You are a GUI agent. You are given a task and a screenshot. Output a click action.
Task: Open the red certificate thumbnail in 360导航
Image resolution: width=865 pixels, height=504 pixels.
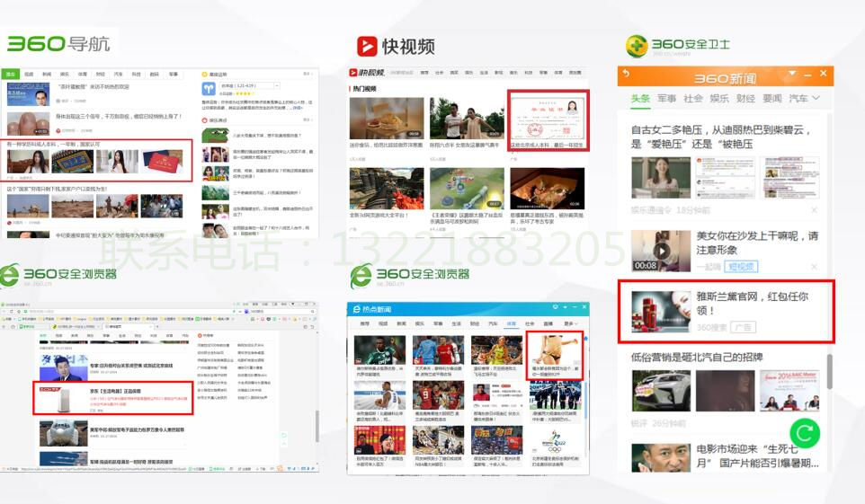point(162,162)
